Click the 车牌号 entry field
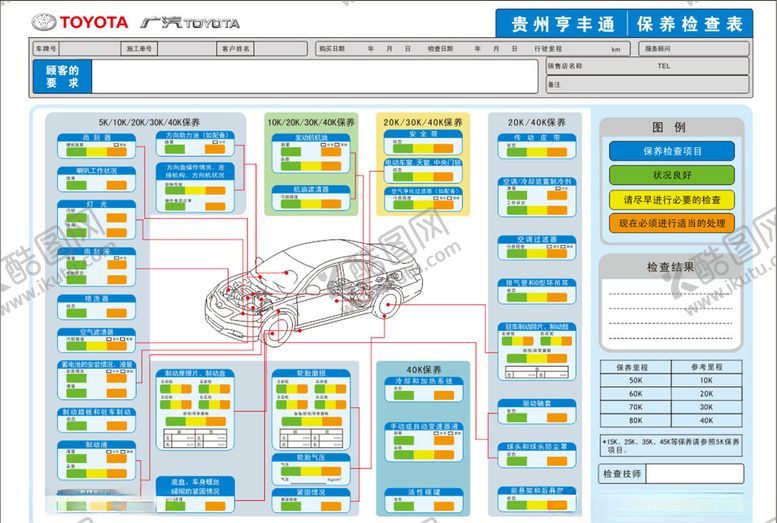The height and width of the screenshot is (523, 777). click(89, 49)
